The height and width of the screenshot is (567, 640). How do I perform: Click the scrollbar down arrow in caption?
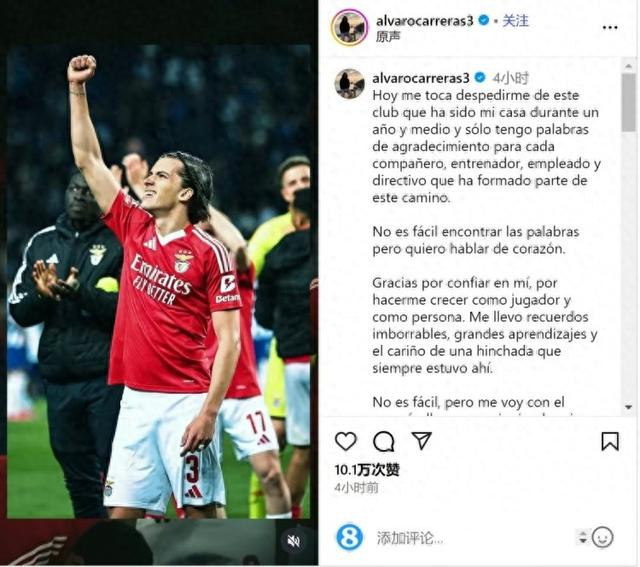(629, 407)
